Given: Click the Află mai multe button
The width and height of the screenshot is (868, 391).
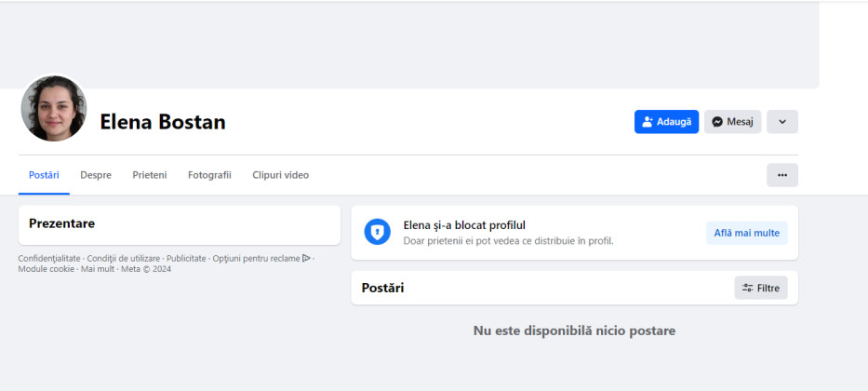Looking at the screenshot, I should [747, 233].
